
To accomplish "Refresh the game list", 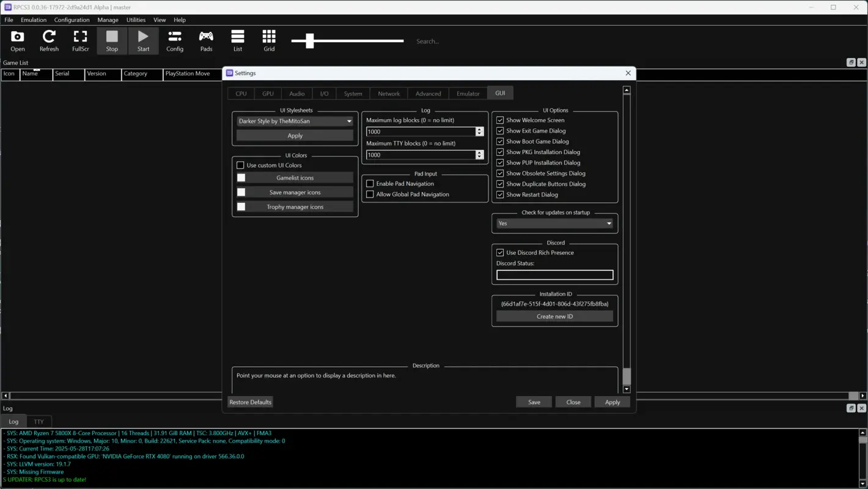I will pyautogui.click(x=49, y=40).
